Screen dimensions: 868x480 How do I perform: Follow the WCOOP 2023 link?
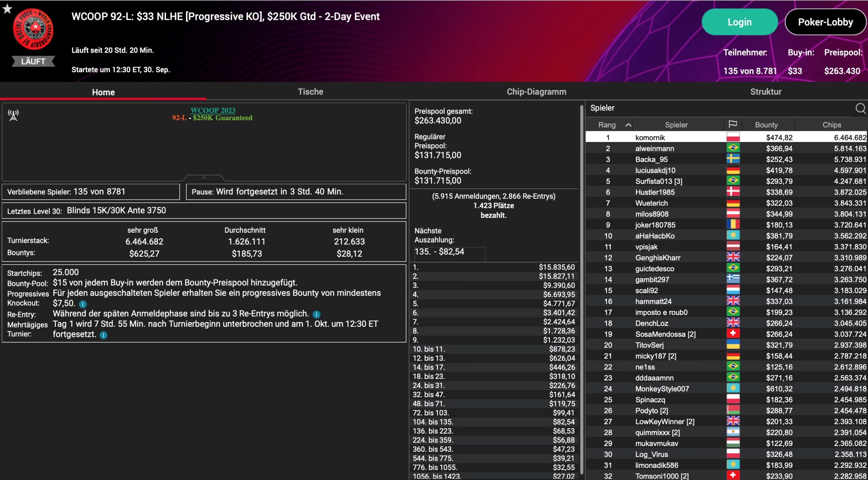pos(213,110)
